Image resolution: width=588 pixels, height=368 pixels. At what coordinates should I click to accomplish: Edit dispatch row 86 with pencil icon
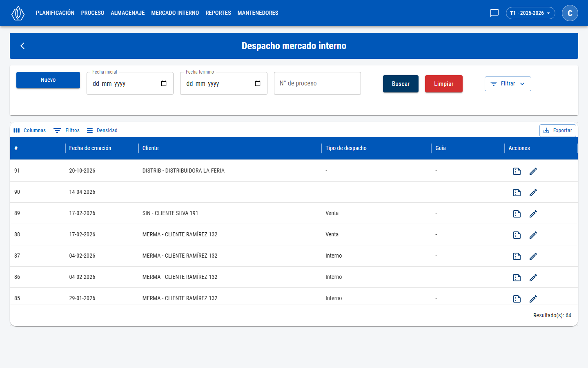[x=533, y=278]
